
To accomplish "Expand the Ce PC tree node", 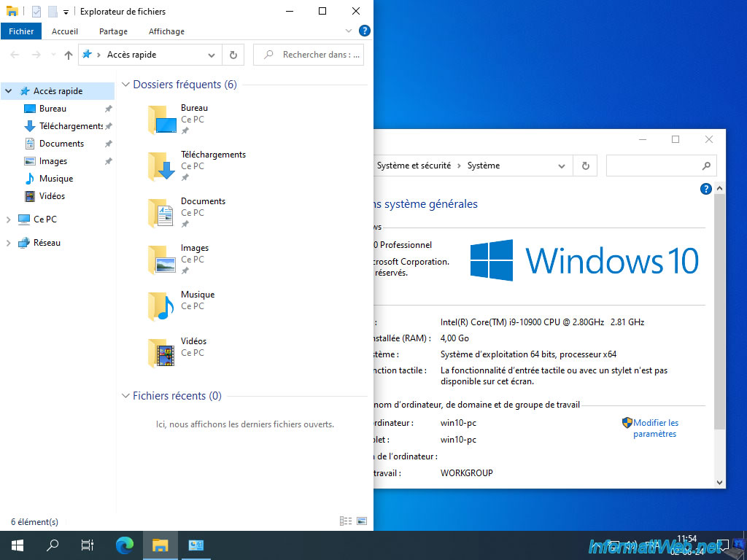I will (9, 219).
